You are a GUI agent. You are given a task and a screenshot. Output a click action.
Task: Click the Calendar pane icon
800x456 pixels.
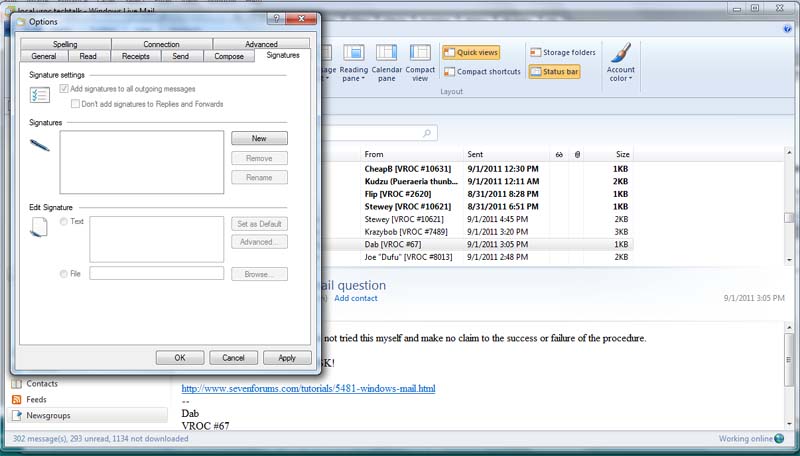387,53
